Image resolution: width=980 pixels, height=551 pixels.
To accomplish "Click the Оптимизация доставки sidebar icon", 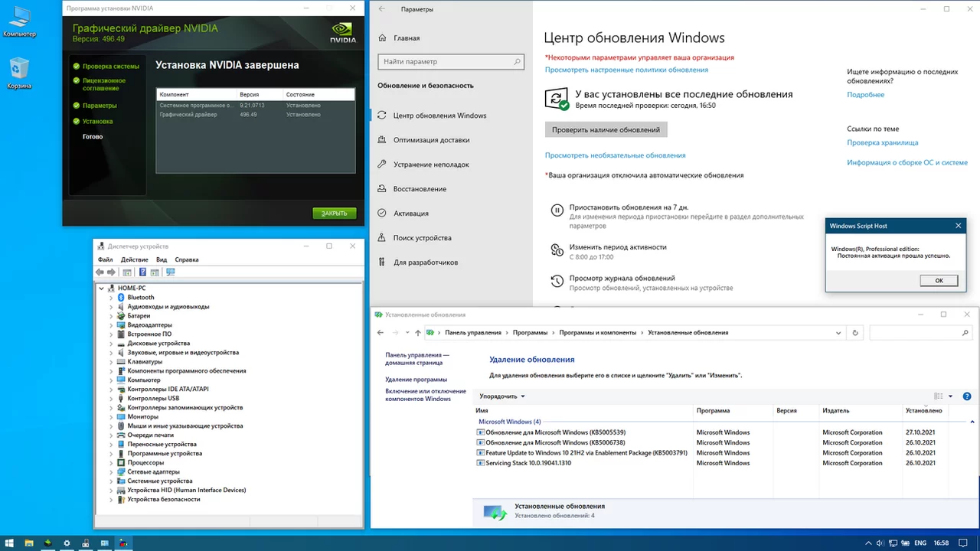I will 382,140.
